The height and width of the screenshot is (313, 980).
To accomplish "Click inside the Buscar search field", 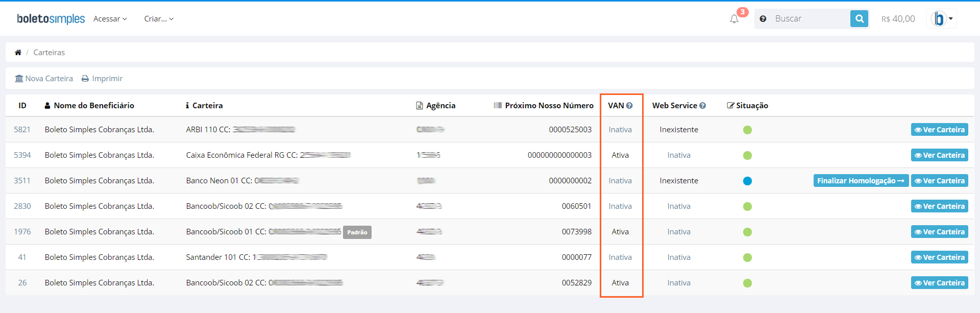I will [x=811, y=19].
